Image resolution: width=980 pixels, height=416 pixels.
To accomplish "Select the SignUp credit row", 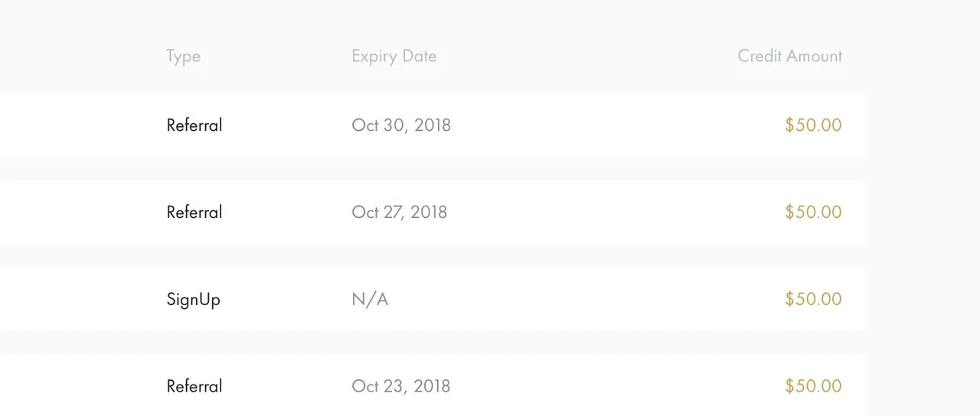I will pyautogui.click(x=433, y=299).
